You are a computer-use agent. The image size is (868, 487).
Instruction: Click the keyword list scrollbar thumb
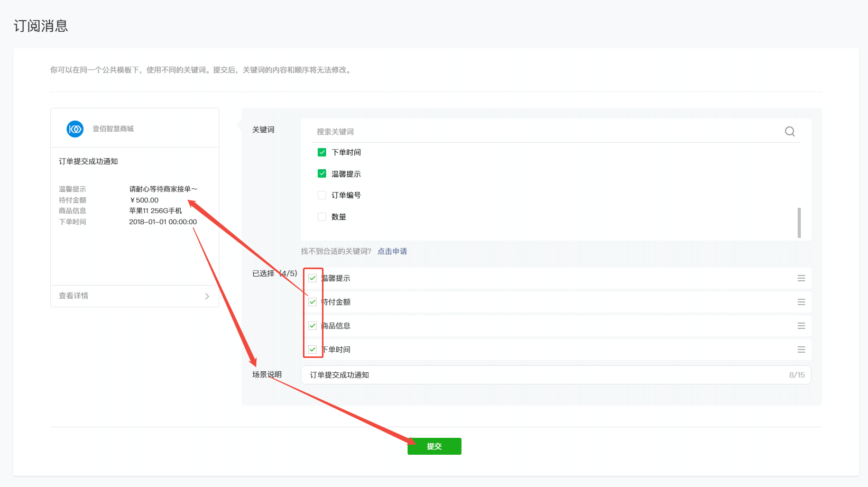coord(799,223)
